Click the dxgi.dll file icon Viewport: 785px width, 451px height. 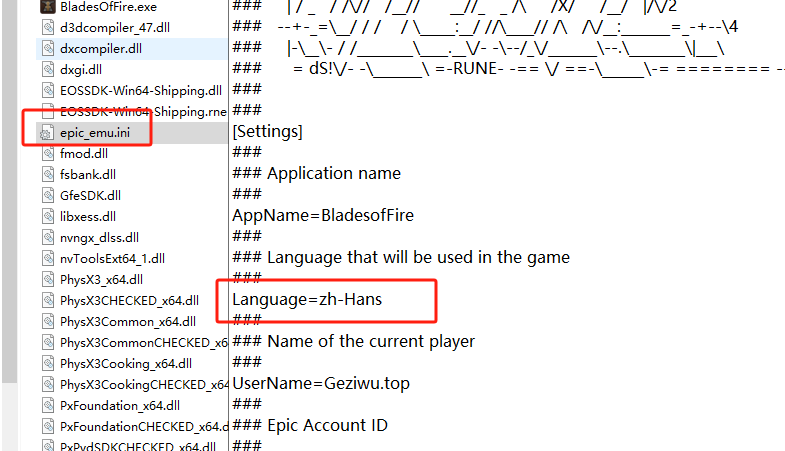point(48,70)
